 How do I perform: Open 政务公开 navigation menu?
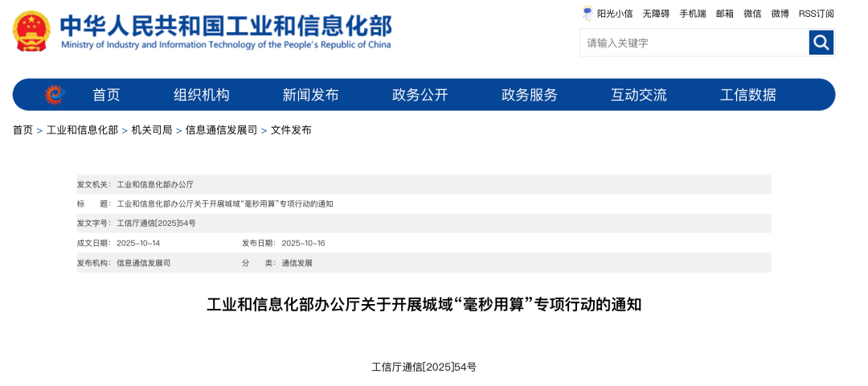(420, 95)
